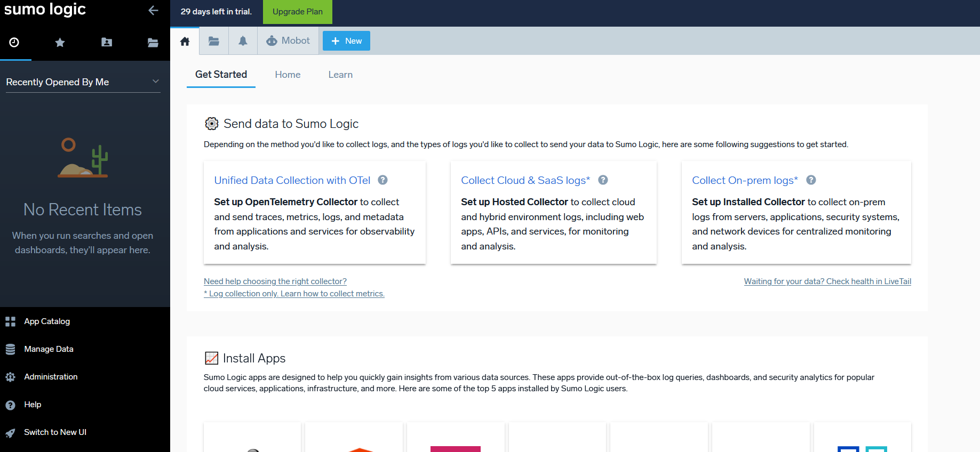This screenshot has height=452, width=980.
Task: Click the Send data to Sumo Logic heading
Action: [x=291, y=124]
